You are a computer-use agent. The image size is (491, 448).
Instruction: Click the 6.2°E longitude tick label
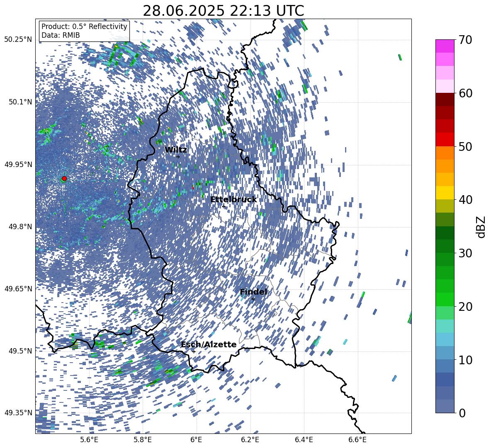click(250, 440)
